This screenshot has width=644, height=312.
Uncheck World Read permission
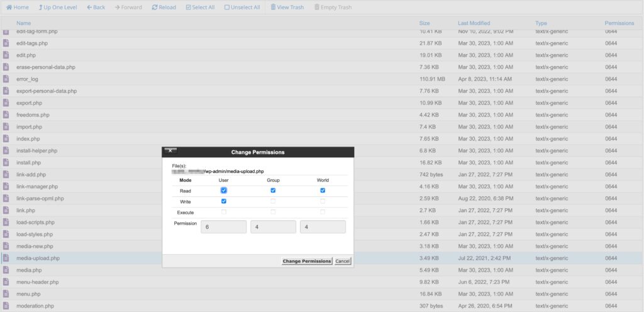pos(323,191)
